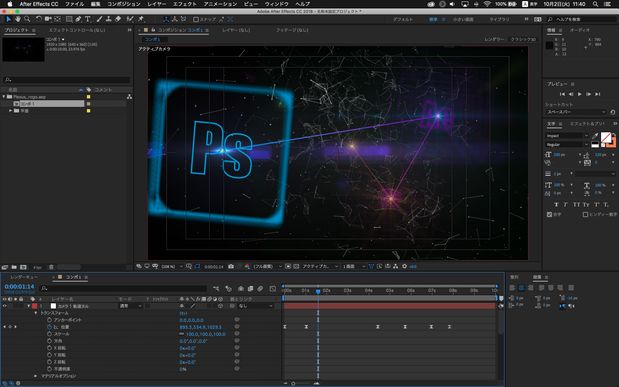Open the ファイル menu

(x=75, y=4)
